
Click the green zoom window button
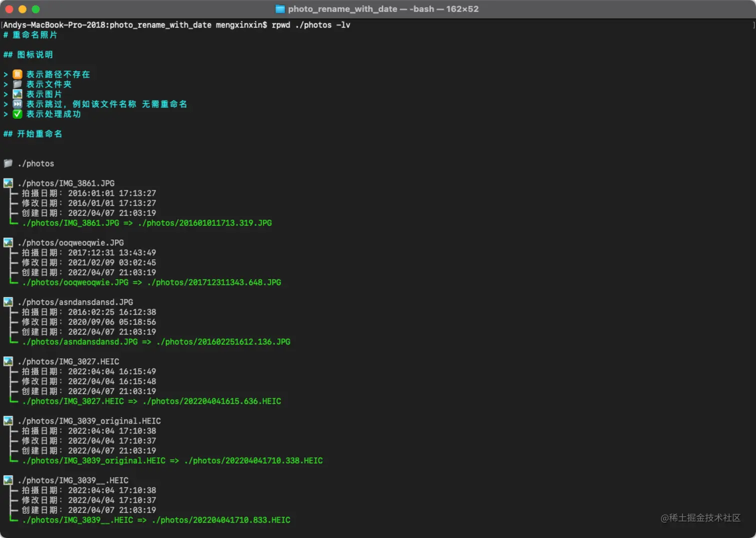click(x=35, y=9)
